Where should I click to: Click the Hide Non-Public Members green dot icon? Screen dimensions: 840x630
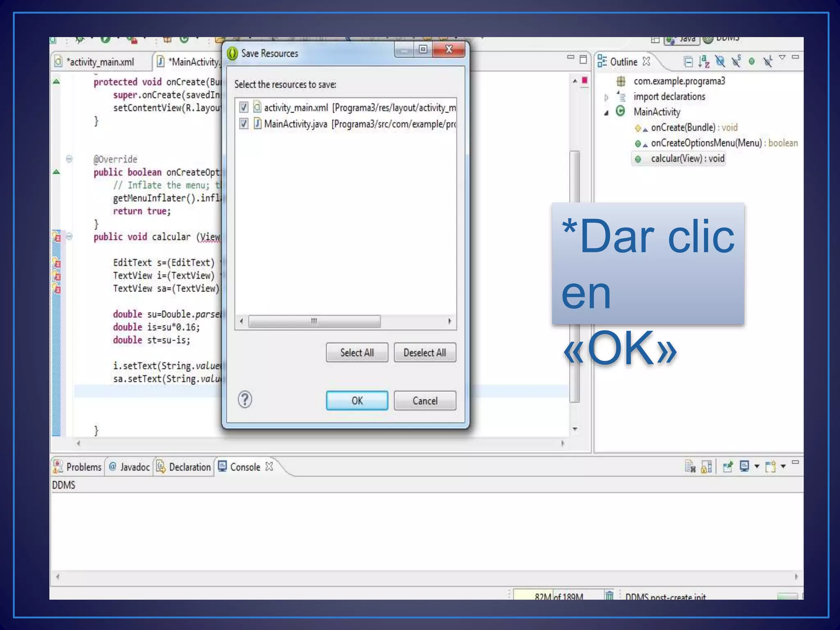coord(751,62)
